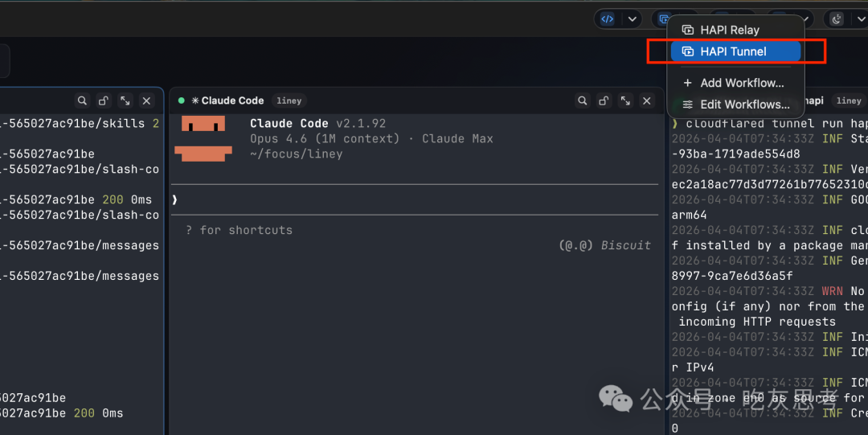Click the '(@.@) Biscuit' status text
868x435 pixels.
(x=604, y=245)
